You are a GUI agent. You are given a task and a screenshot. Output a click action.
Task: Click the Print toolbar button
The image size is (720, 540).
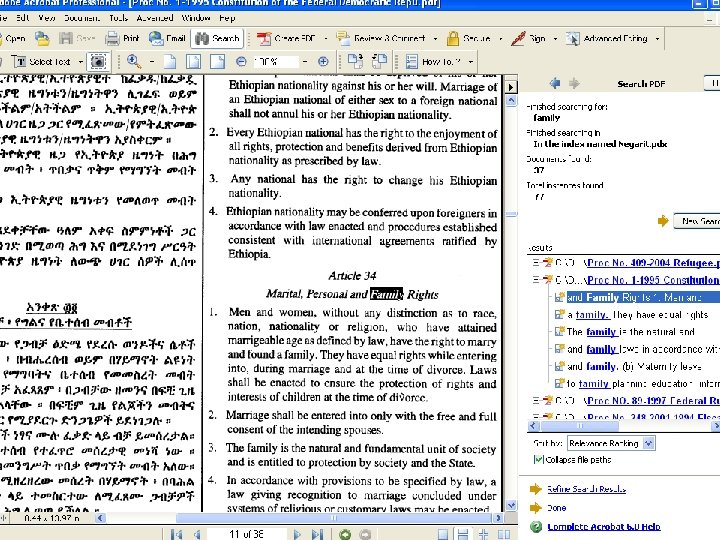122,39
